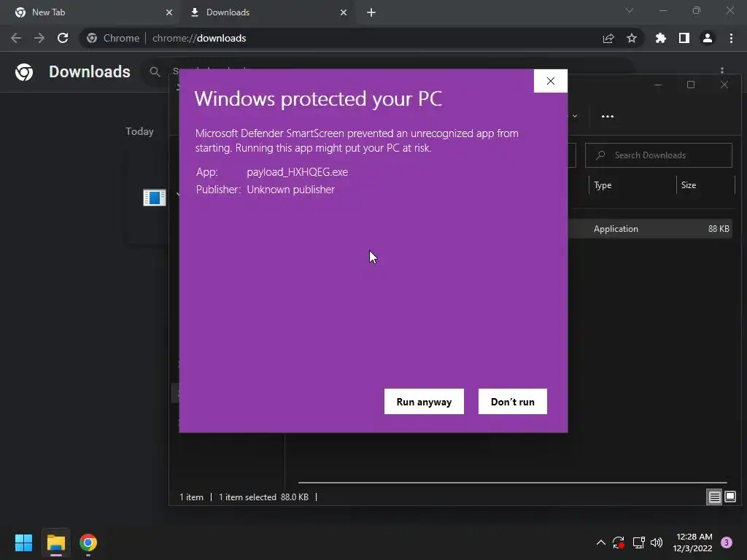Click Search Downloads box in File Explorer

click(x=659, y=155)
